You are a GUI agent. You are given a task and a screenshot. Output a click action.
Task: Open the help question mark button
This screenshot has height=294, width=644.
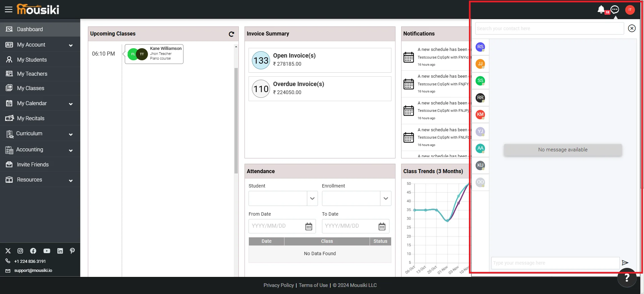click(x=627, y=278)
